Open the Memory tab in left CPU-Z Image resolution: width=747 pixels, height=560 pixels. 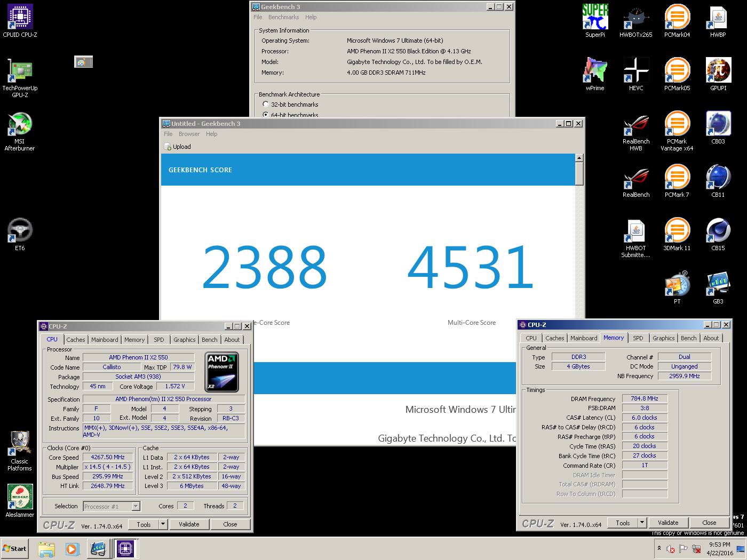coord(134,340)
